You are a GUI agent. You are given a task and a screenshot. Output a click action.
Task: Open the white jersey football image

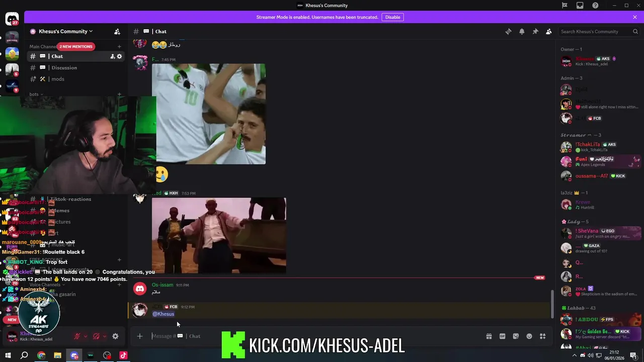point(209,114)
